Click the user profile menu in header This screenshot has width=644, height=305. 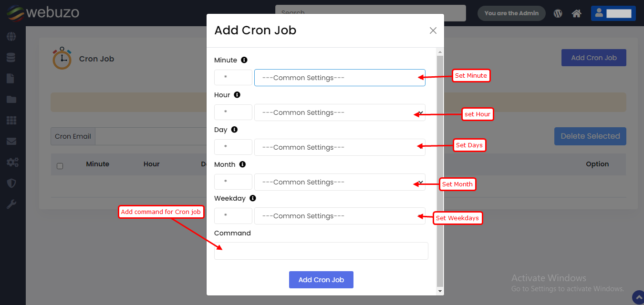point(613,13)
